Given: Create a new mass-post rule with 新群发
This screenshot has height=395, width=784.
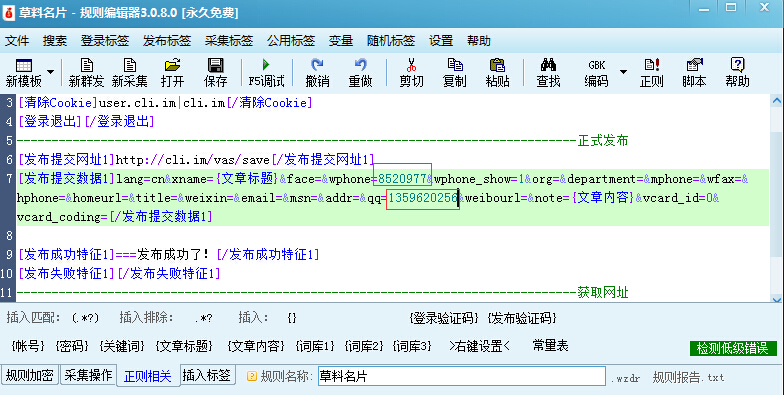Looking at the screenshot, I should coord(86,72).
